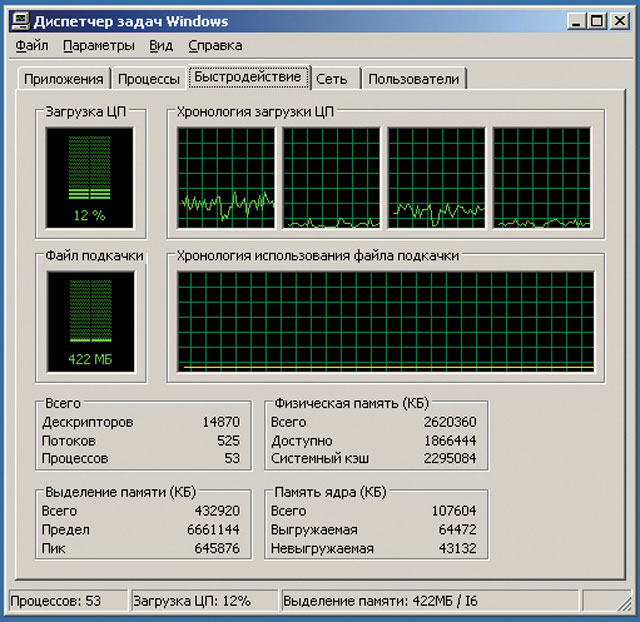
Task: Click the page file usage history graph
Action: [x=386, y=322]
